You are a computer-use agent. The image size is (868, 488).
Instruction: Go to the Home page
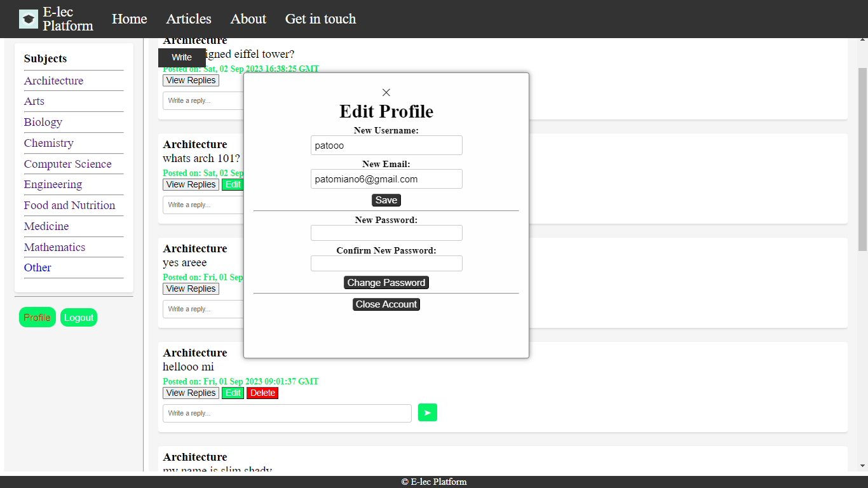point(129,19)
